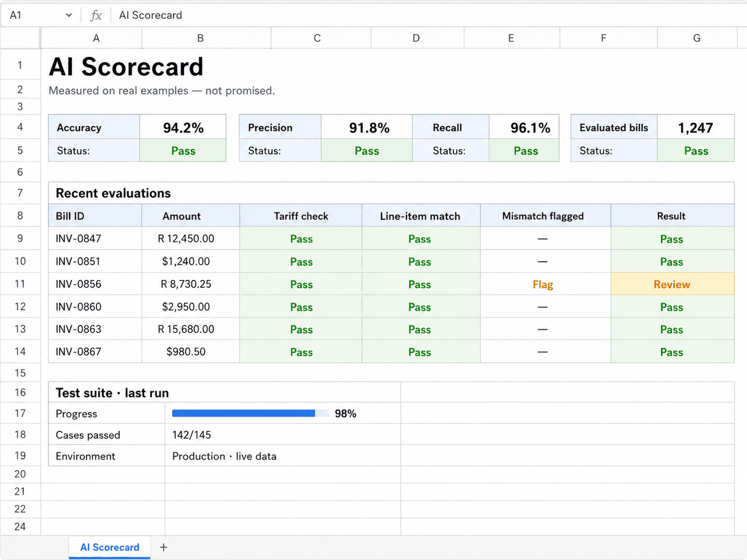Image resolution: width=747 pixels, height=560 pixels.
Task: Select row 1 header
Action: point(20,65)
